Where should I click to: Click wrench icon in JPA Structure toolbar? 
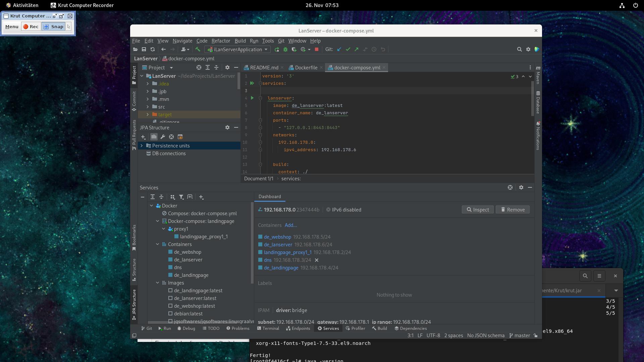tap(163, 137)
